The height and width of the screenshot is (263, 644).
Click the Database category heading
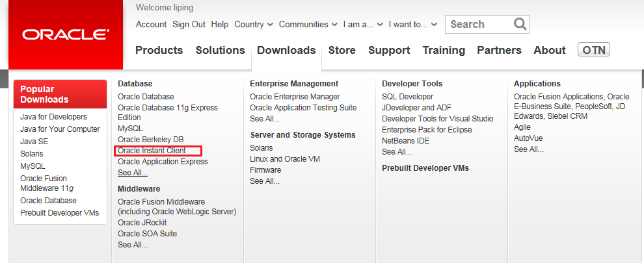click(x=135, y=84)
